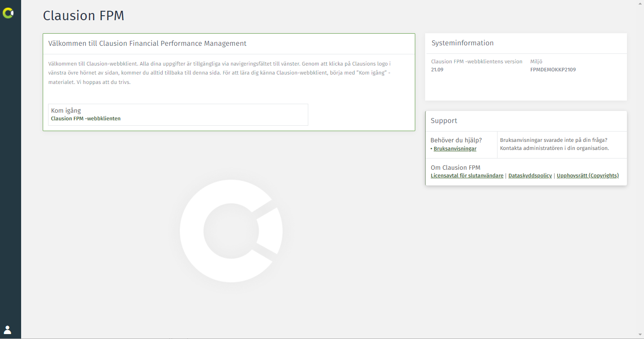Click Clausion FPM -webbklientens version label
This screenshot has height=339, width=644.
click(476, 62)
